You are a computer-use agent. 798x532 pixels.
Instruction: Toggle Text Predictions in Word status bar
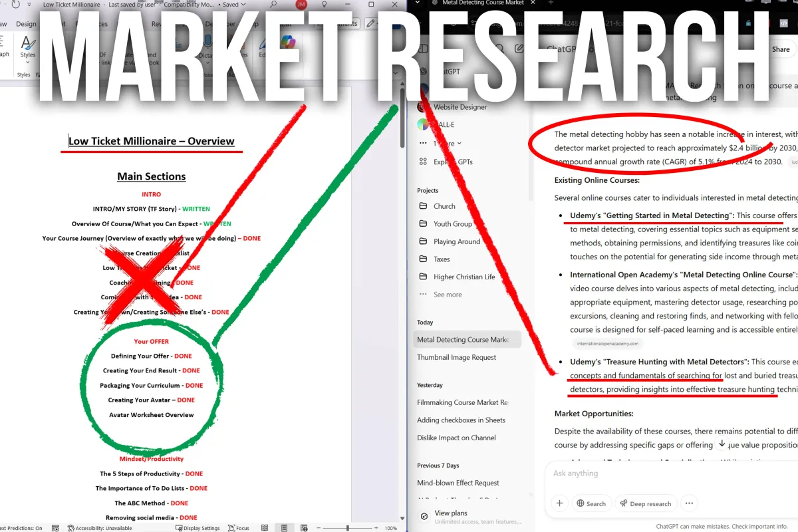point(21,528)
